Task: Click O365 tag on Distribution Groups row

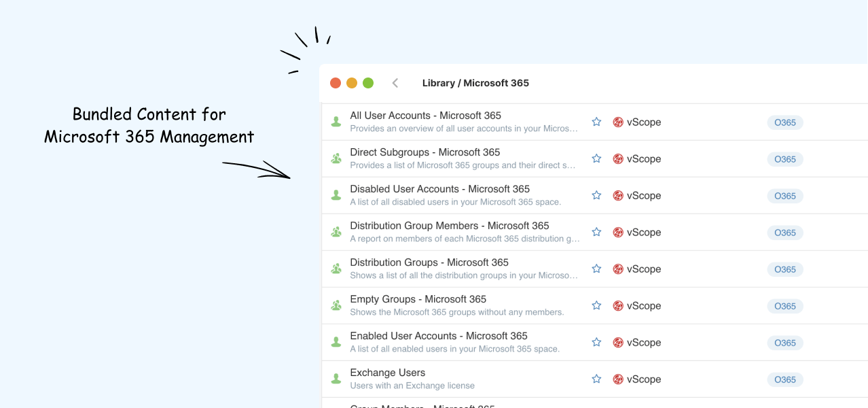Action: (x=785, y=269)
